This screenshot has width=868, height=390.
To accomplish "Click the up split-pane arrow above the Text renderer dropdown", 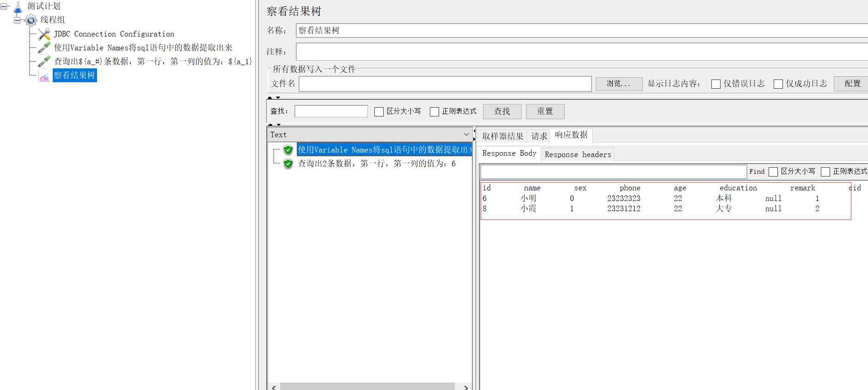I will 270,125.
